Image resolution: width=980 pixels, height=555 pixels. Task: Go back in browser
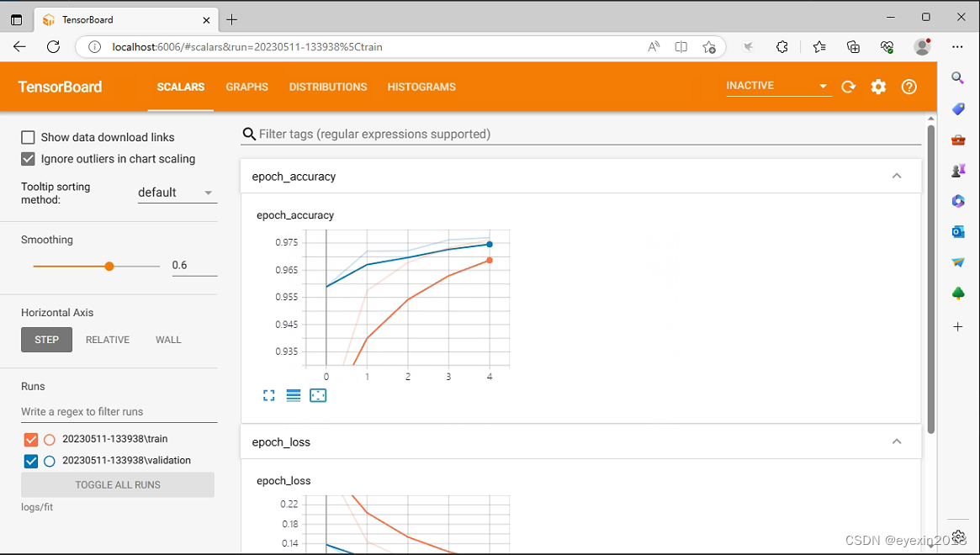point(19,47)
